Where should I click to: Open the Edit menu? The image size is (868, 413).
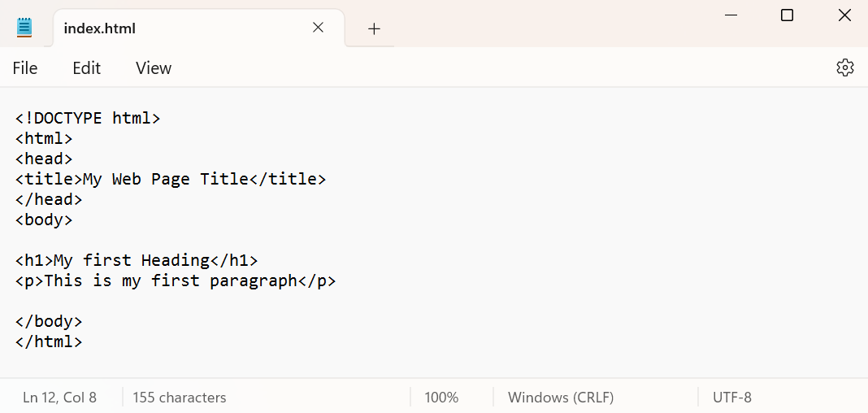point(86,68)
